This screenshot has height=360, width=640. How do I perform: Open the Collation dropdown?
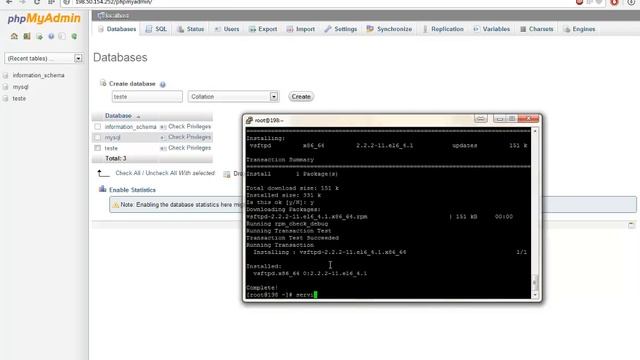pyautogui.click(x=233, y=97)
